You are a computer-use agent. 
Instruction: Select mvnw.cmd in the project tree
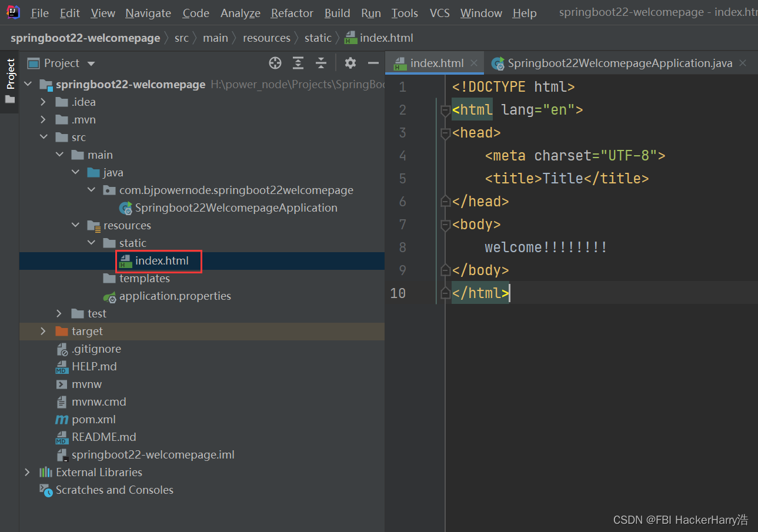(99, 402)
